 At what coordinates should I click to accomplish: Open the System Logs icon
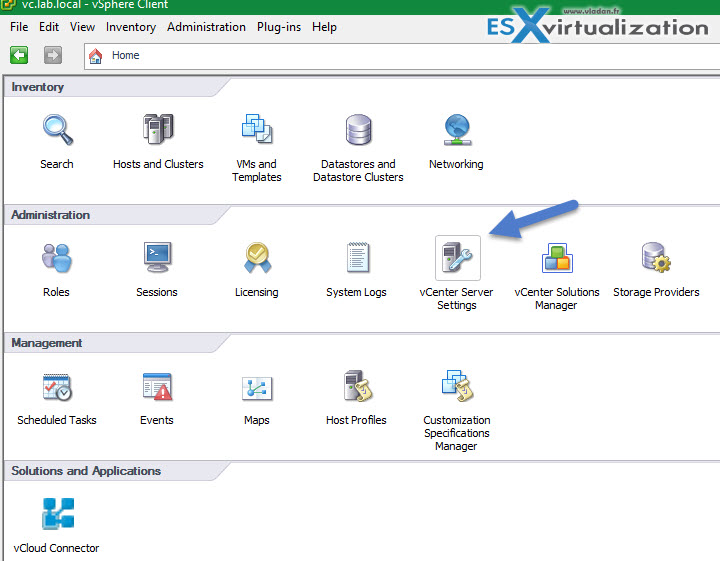coord(358,257)
